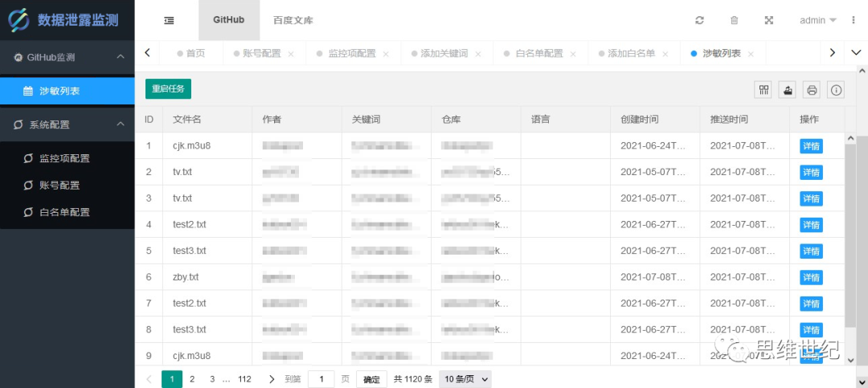868x388 pixels.
Task: Click the trash clear-cache icon
Action: (x=734, y=20)
